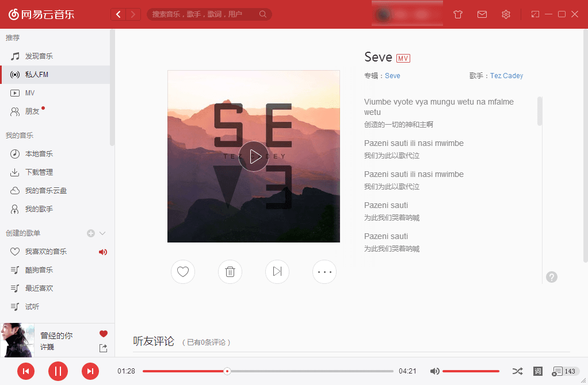Click the now-playing title 曾经的你
The height and width of the screenshot is (385, 588).
(56, 335)
